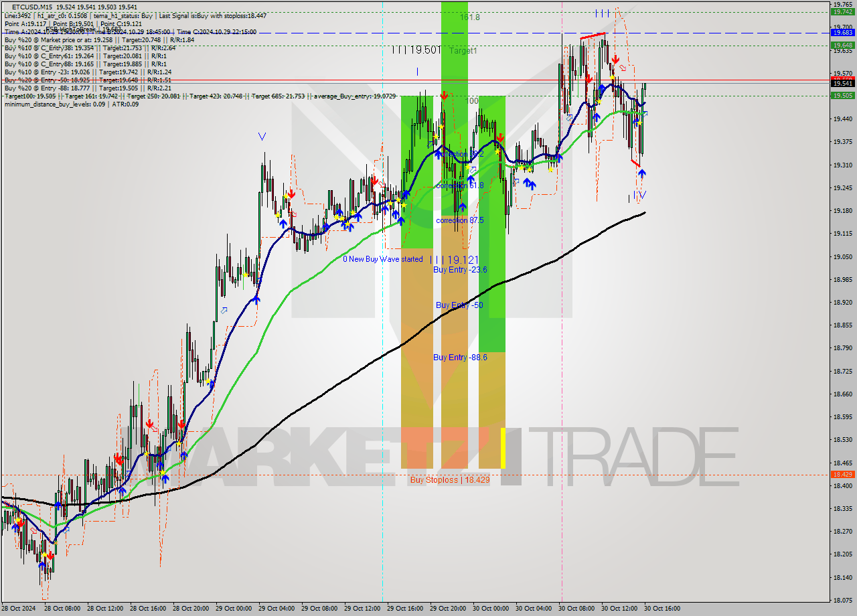
Task: Click the 19.050 price scale value
Action: click(x=842, y=256)
